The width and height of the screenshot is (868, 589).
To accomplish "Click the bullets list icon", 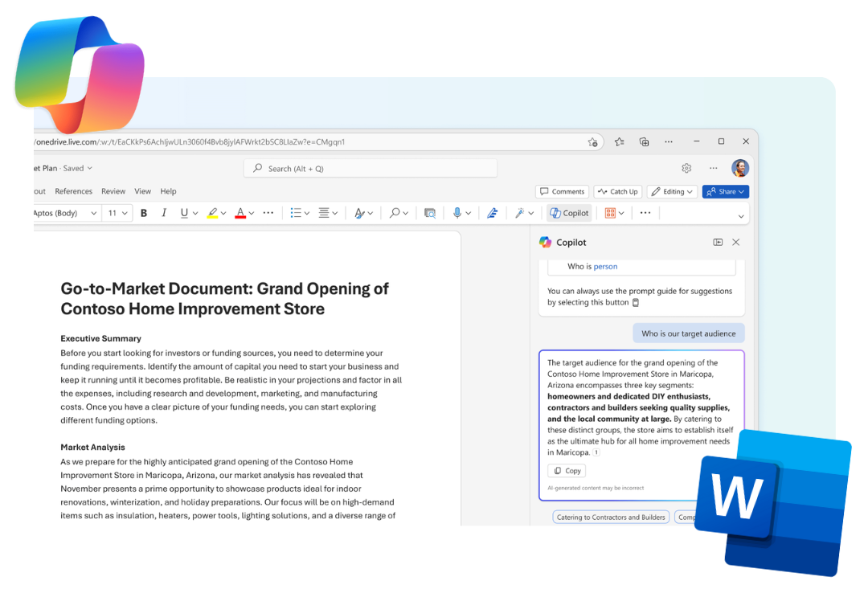I will pos(296,213).
